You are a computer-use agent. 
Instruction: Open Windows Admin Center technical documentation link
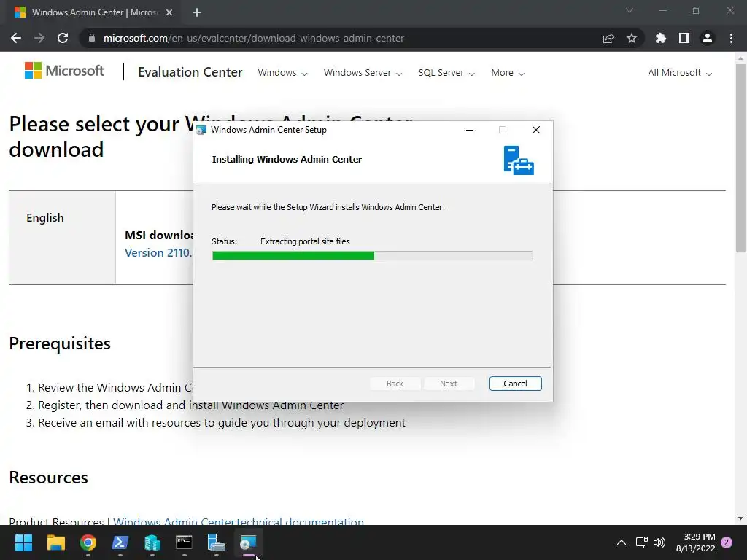tap(239, 522)
